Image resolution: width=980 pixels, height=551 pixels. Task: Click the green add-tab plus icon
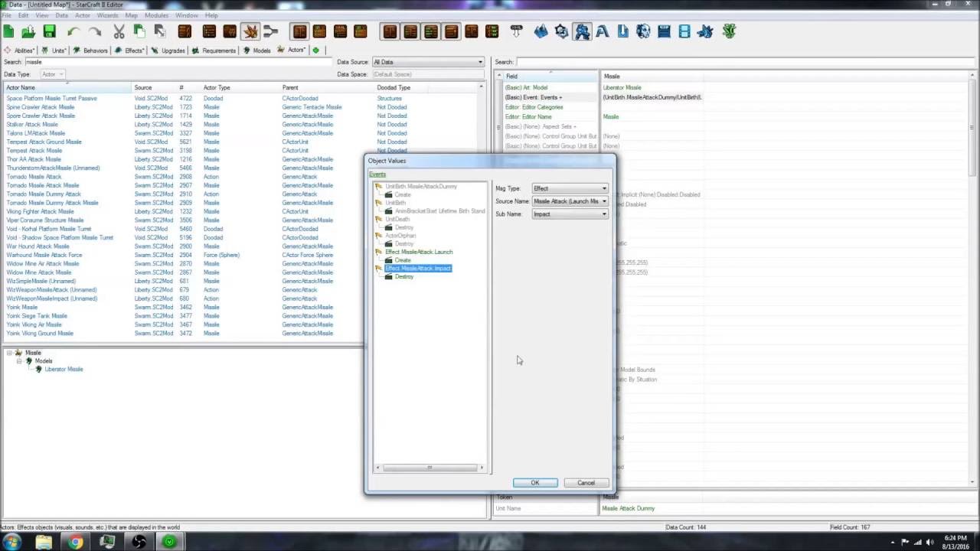pyautogui.click(x=315, y=51)
